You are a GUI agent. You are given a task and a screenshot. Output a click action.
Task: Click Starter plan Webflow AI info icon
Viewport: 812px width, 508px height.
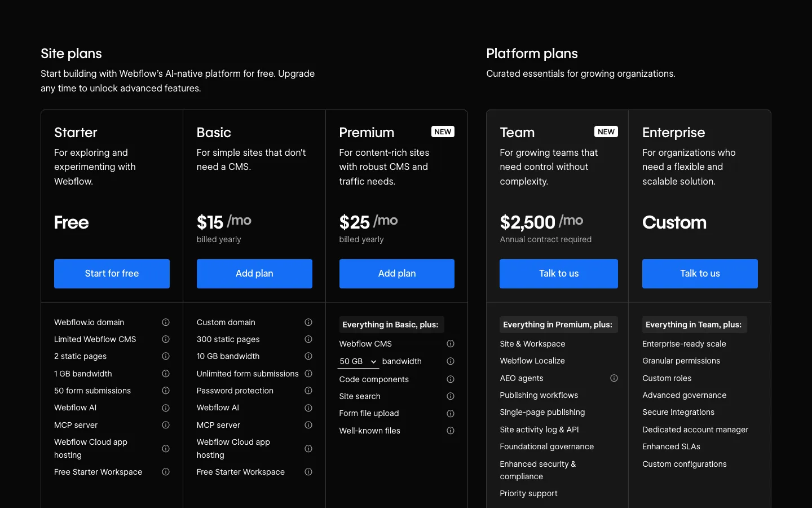166,408
